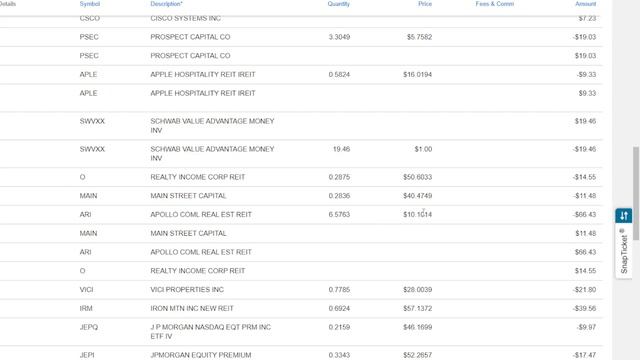Image resolution: width=640 pixels, height=360 pixels.
Task: Sort by the Symbol column header
Action: [x=89, y=4]
